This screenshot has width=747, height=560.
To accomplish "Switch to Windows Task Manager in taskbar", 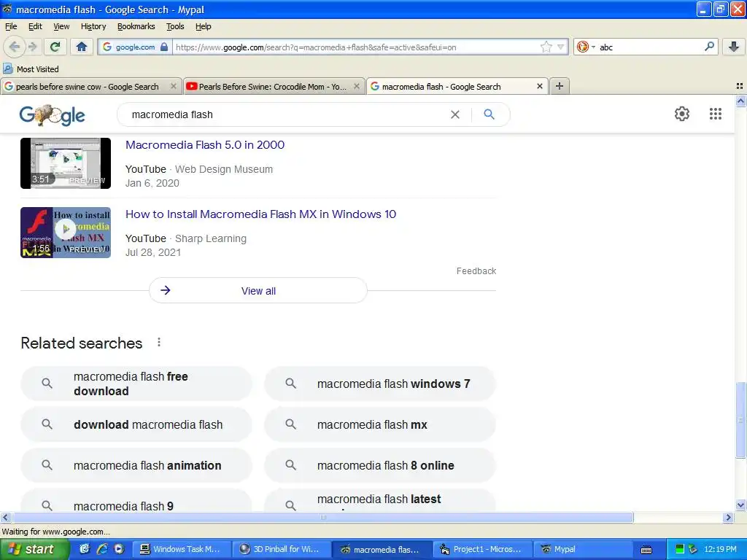I will [x=181, y=550].
